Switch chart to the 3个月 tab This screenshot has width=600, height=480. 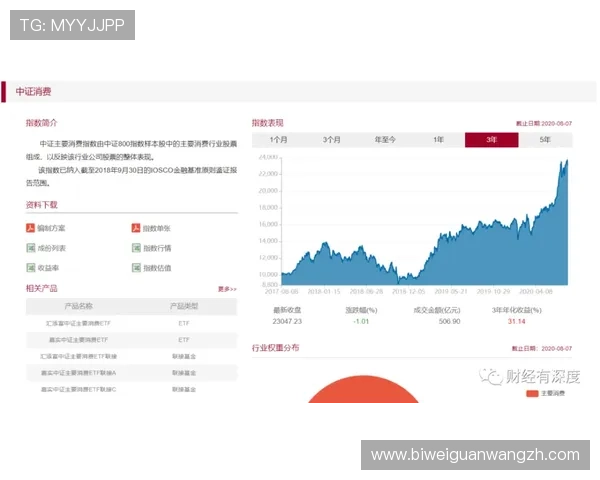[331, 140]
